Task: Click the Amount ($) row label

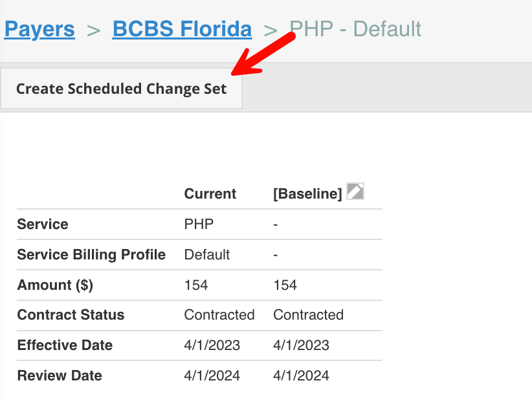Action: point(55,285)
